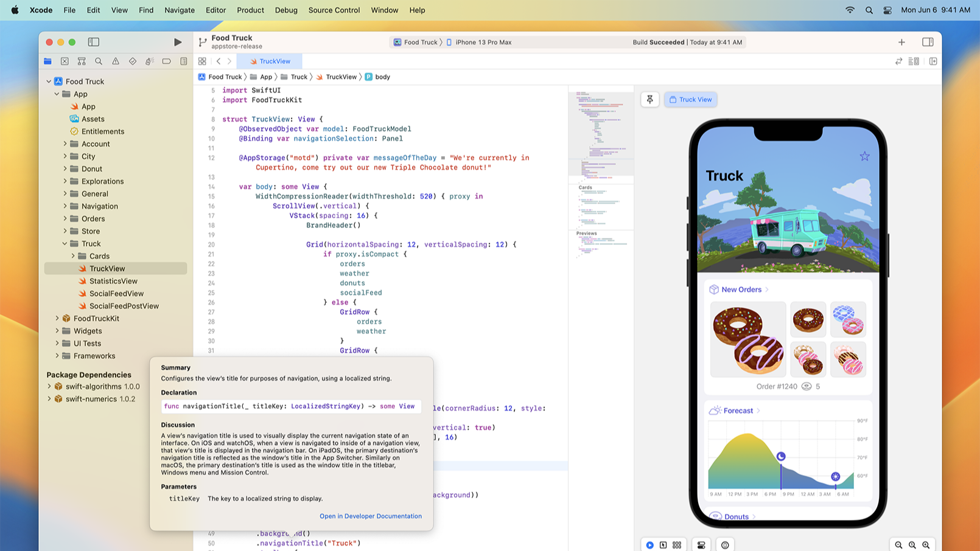
Task: Enable code review arrows button
Action: click(x=898, y=61)
